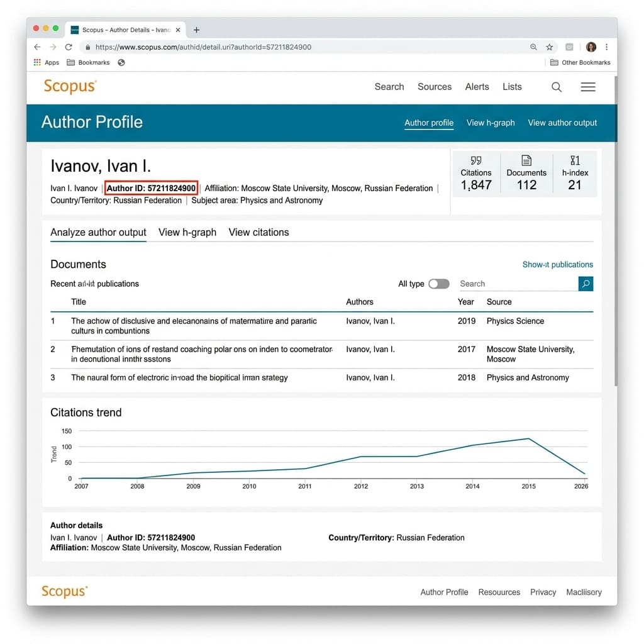Click the Moscow State University source cell
644x644 pixels.
point(531,354)
